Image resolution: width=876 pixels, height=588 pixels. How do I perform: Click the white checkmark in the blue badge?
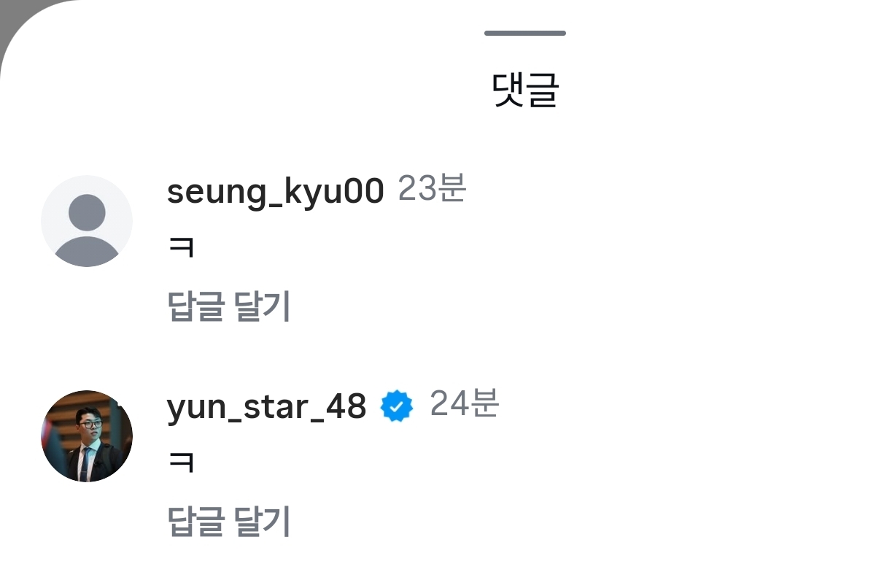click(x=398, y=407)
